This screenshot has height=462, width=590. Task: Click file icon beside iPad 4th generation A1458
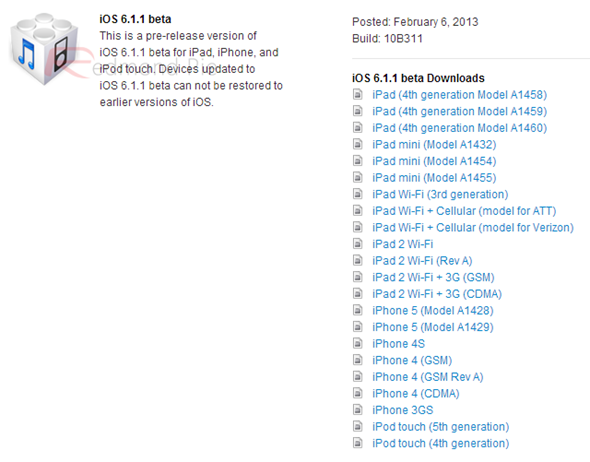358,94
